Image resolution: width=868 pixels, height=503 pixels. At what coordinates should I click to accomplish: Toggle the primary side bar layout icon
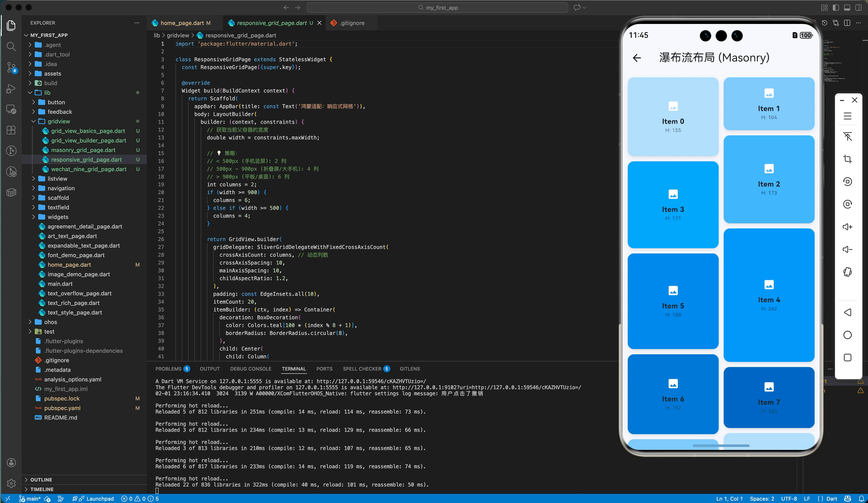click(x=835, y=7)
